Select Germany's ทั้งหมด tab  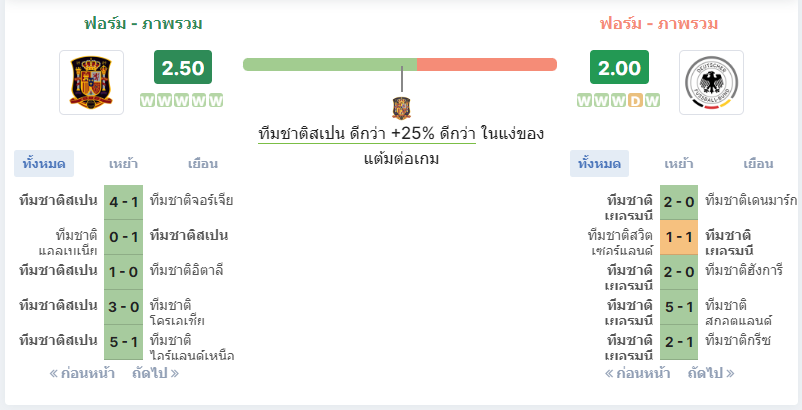pyautogui.click(x=599, y=164)
